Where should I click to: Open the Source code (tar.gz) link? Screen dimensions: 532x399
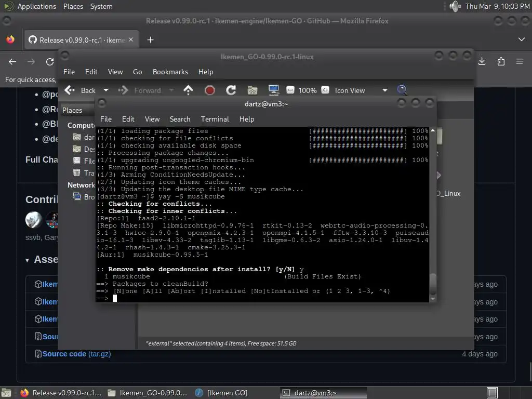tap(76, 354)
